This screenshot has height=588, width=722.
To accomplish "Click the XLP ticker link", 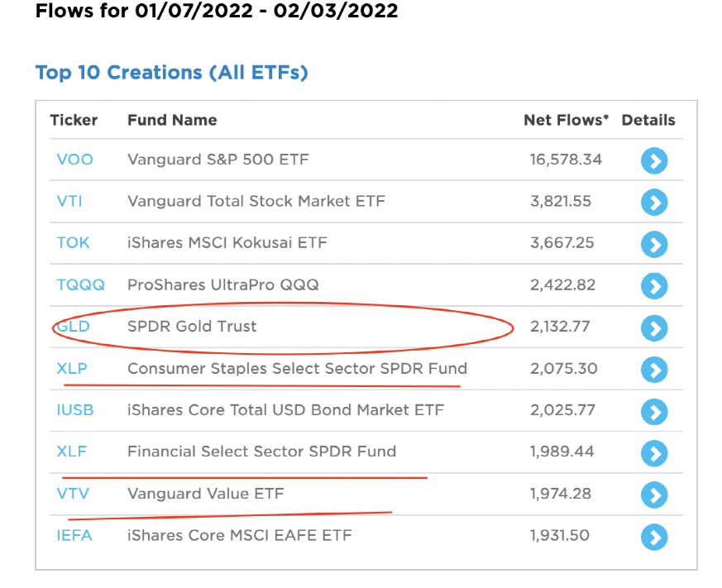I will (x=72, y=369).
